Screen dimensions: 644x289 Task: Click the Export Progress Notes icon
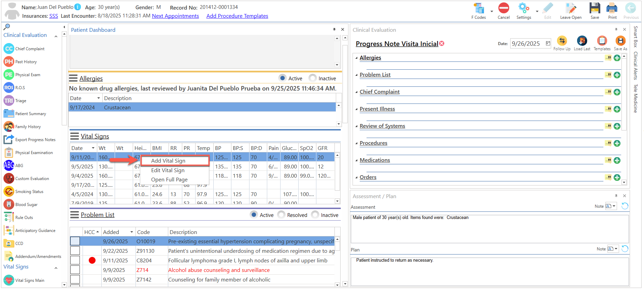click(9, 140)
